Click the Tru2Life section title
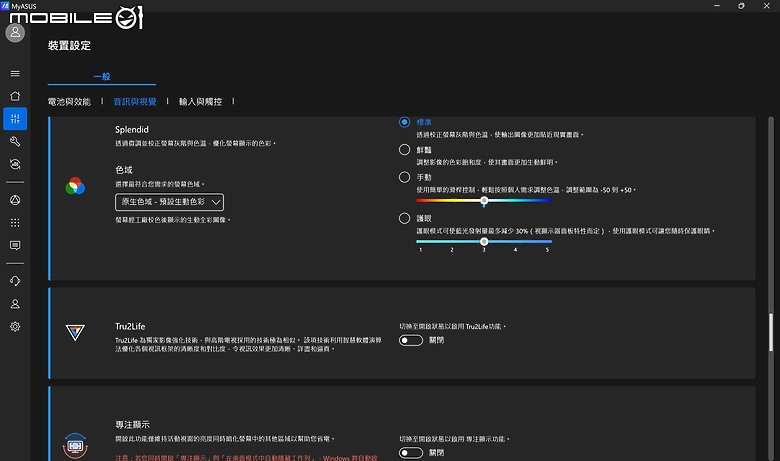 click(130, 326)
